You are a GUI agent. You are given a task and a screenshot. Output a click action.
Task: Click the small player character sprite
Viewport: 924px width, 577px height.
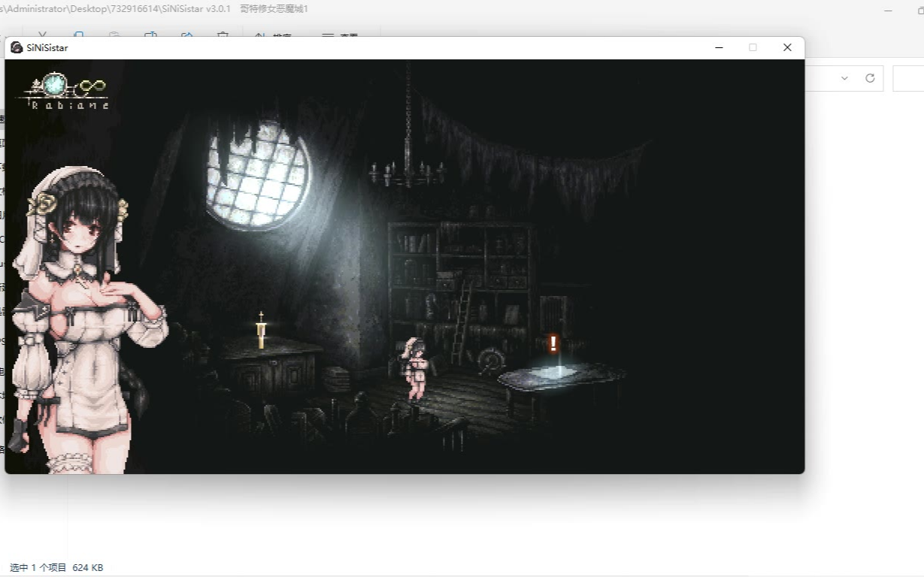tap(416, 367)
